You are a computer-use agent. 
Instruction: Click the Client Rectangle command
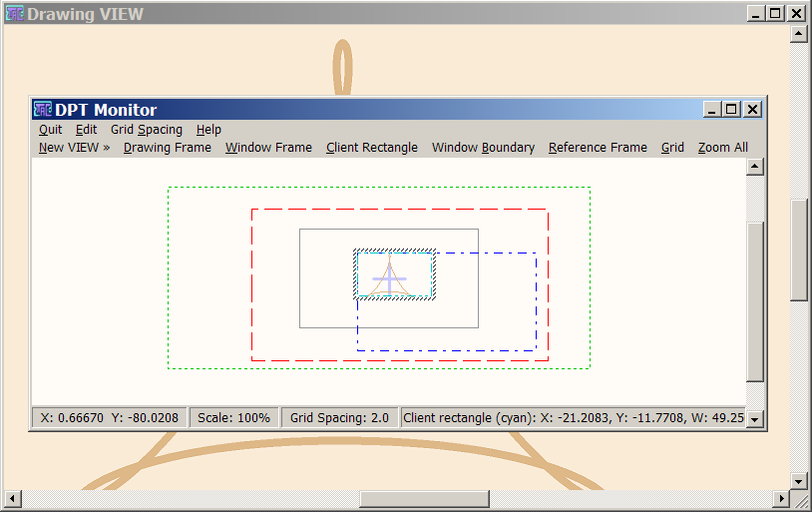[371, 148]
